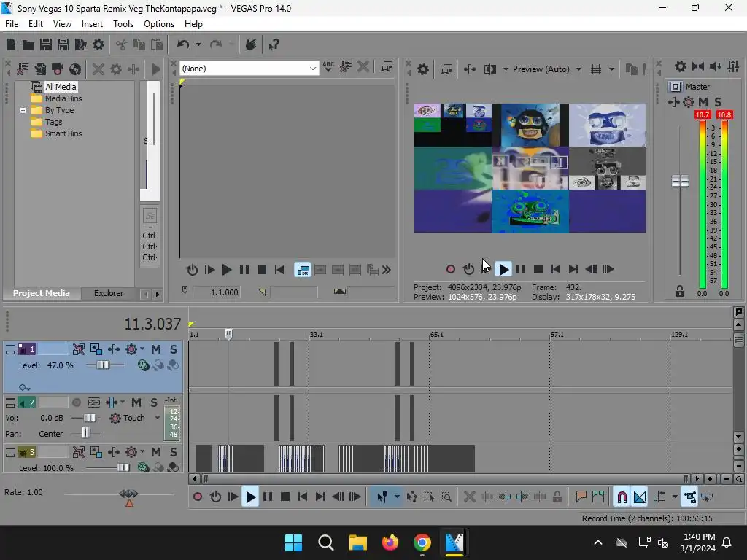The width and height of the screenshot is (747, 560).
Task: Click the Cut scissors icon
Action: [122, 44]
